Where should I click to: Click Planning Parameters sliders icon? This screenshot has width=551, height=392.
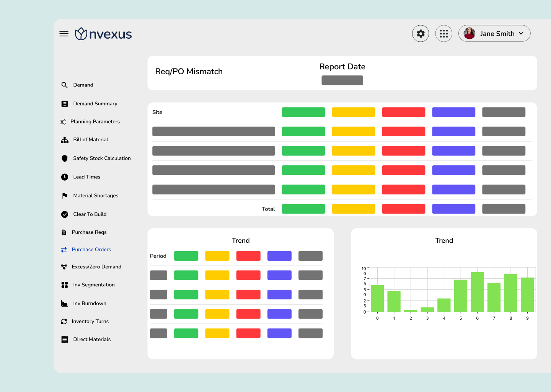(63, 122)
